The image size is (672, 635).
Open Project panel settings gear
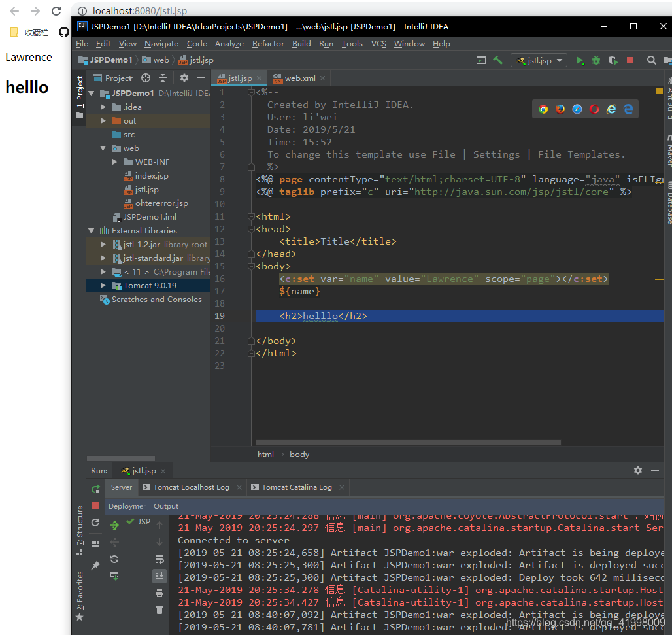(184, 78)
